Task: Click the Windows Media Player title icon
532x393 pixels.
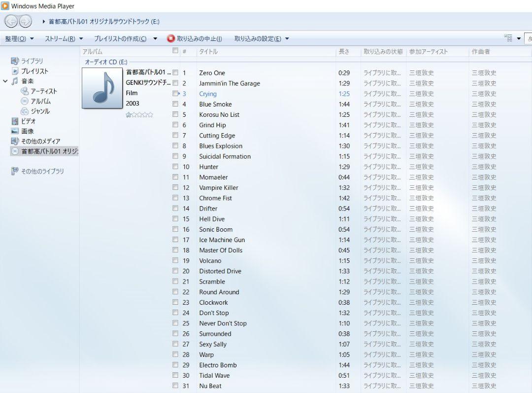Action: (5, 6)
